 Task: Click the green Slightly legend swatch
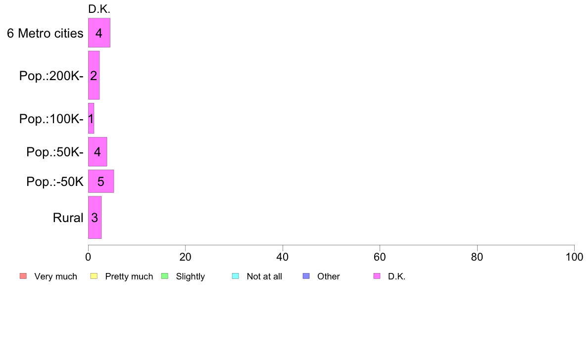165,276
